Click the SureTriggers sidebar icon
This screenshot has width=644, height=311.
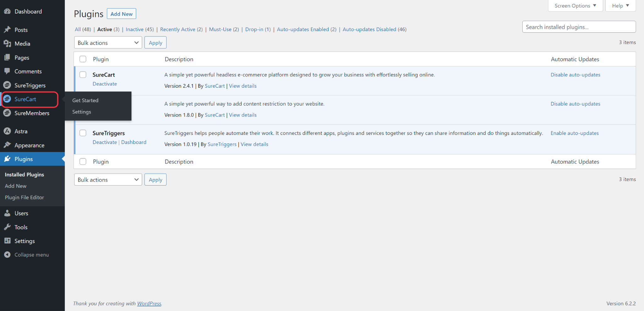tap(7, 85)
